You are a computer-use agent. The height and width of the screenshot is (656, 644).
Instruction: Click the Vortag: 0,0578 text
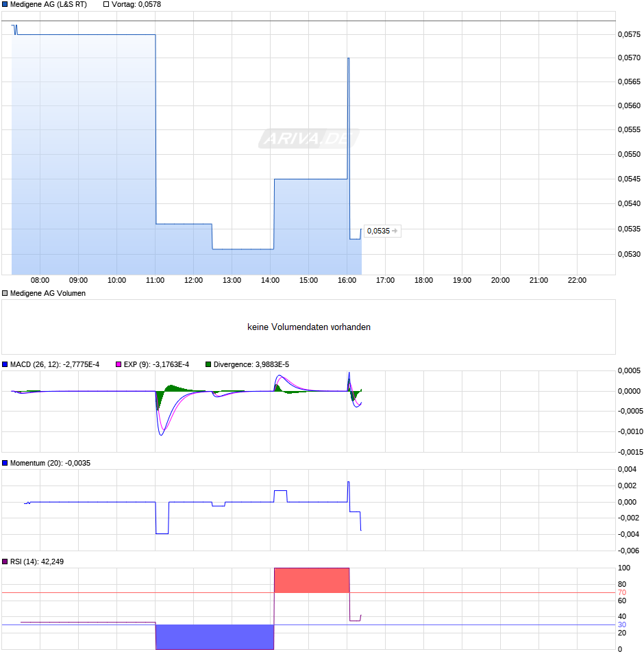click(x=136, y=5)
